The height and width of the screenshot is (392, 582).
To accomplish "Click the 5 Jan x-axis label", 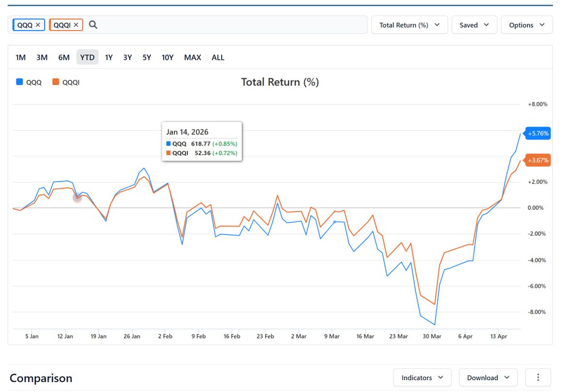I will (x=32, y=336).
